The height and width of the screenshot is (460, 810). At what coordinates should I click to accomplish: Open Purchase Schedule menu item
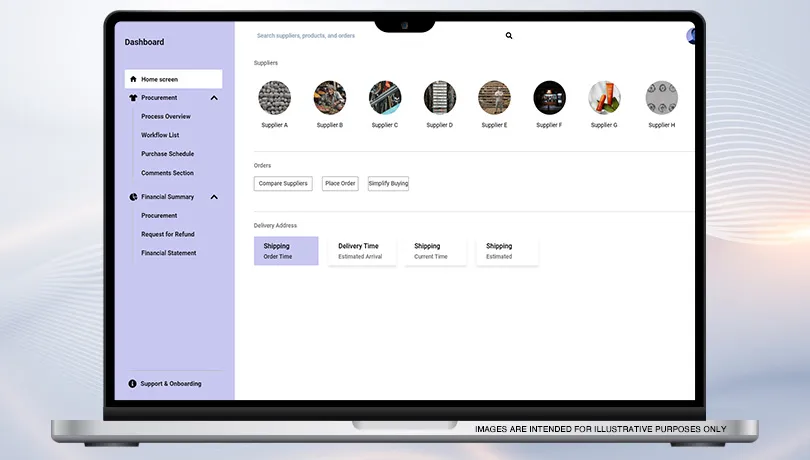point(168,154)
